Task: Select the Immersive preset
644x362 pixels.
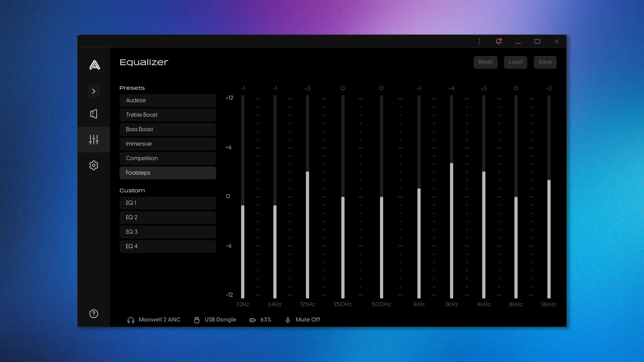Action: coord(168,144)
